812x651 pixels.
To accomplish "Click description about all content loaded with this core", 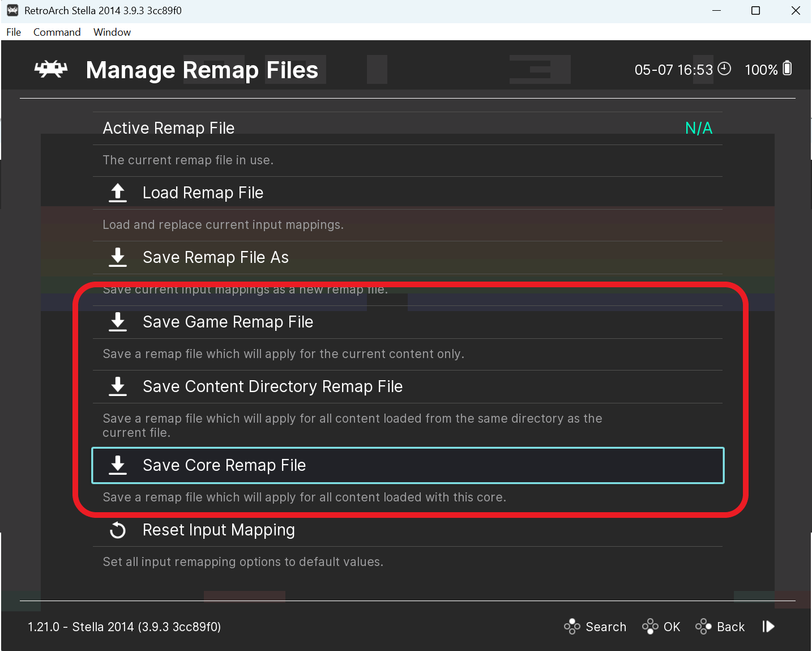I will (304, 497).
